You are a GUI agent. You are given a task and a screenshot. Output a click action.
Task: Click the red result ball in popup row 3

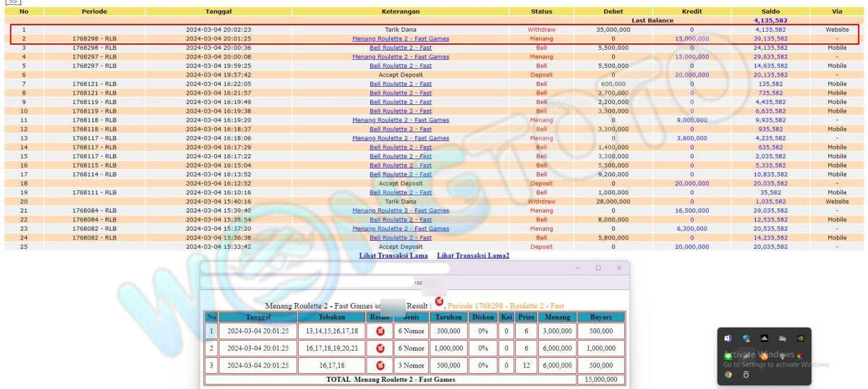380,365
